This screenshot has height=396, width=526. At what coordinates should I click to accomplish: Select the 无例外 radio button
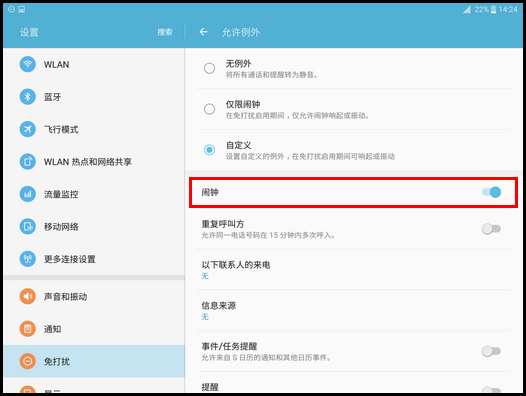coord(209,68)
